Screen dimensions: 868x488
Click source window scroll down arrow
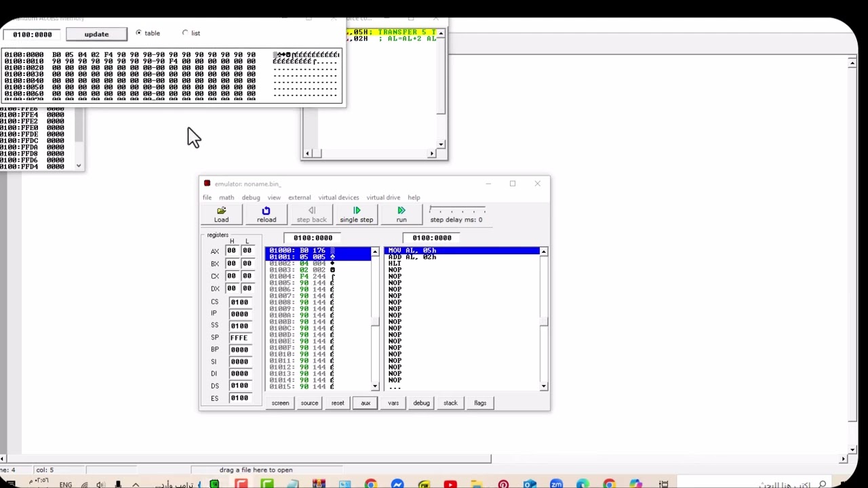441,144
